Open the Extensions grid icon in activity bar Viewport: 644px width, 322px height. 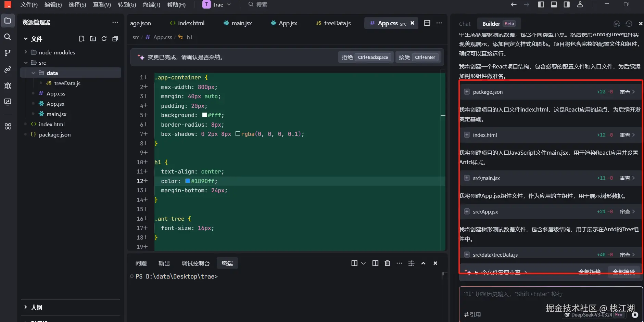[x=8, y=126]
